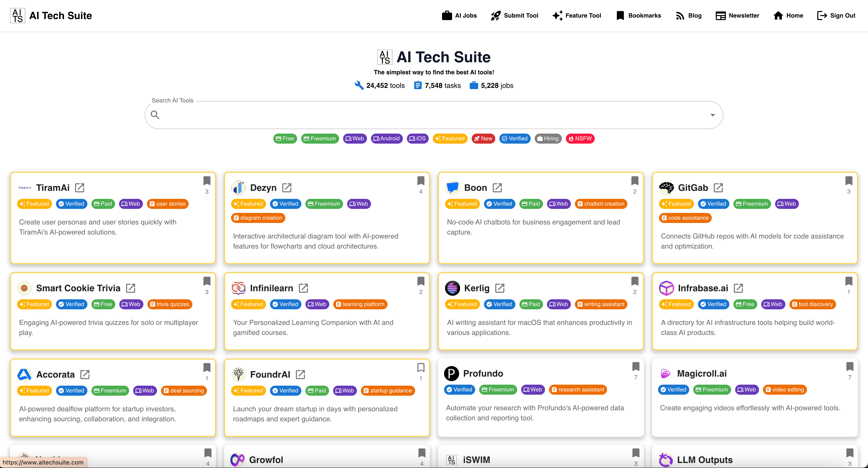Image resolution: width=868 pixels, height=468 pixels.
Task: Click the Profundo logo icon
Action: (452, 373)
